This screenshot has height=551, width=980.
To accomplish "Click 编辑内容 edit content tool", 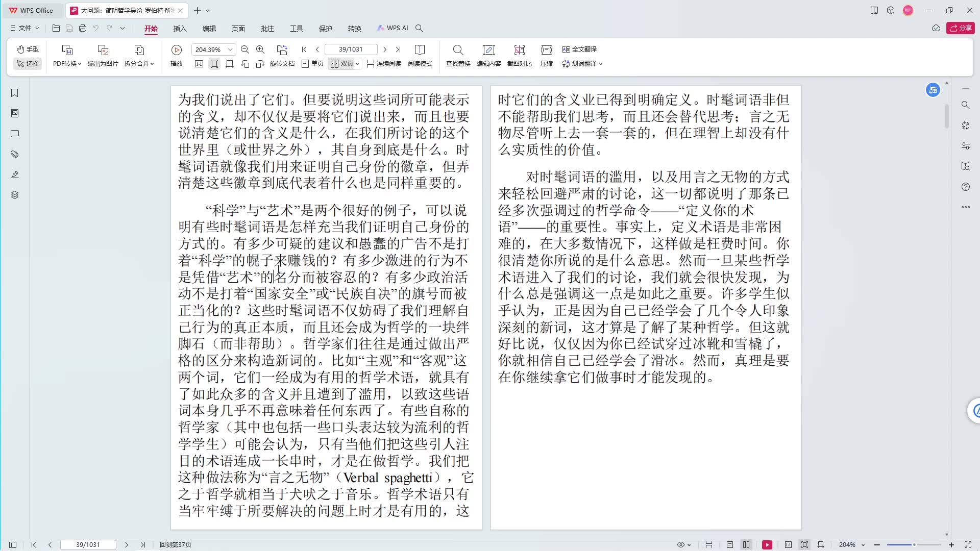I will point(488,56).
